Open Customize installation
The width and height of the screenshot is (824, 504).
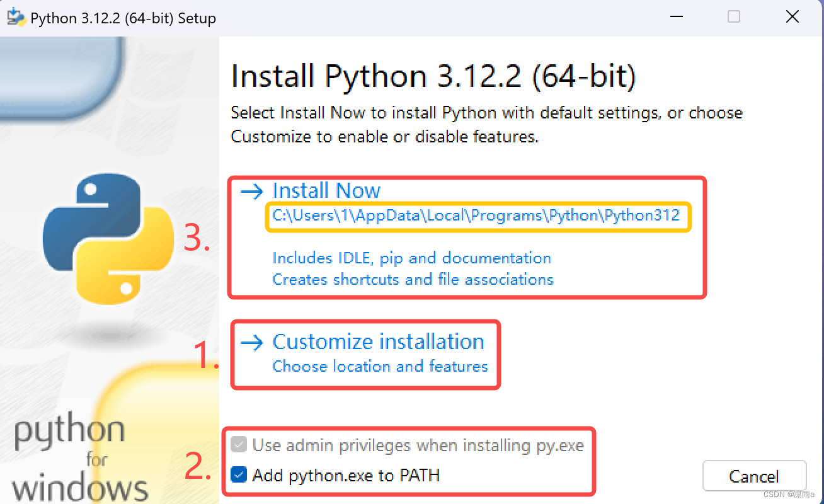378,341
